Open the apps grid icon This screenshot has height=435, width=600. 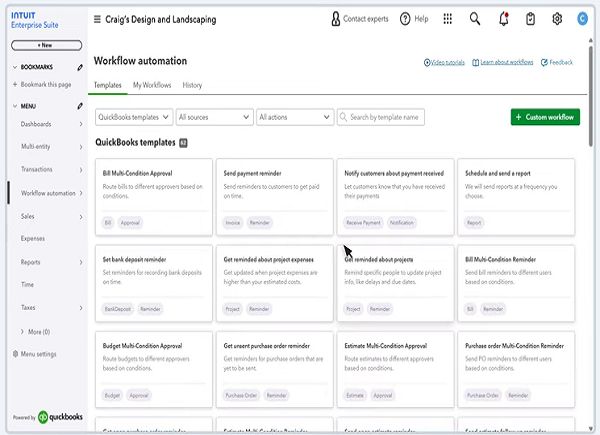[x=447, y=19]
